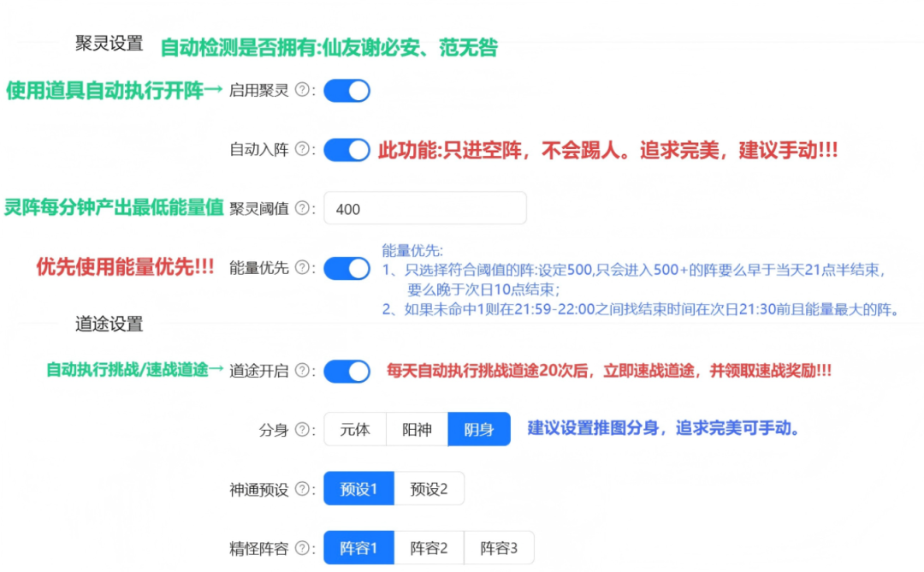This screenshot has height=572, width=924.
Task: Click question mark icon next to 道途开启
Action: pyautogui.click(x=301, y=371)
